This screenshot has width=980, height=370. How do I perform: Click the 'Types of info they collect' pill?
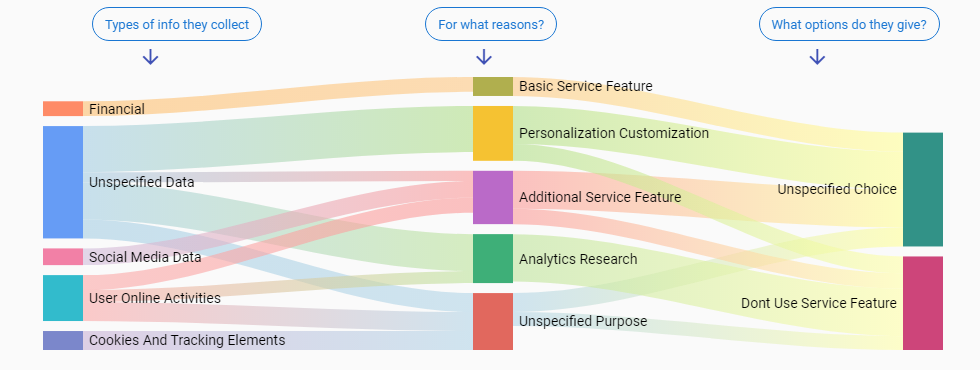coord(177,24)
